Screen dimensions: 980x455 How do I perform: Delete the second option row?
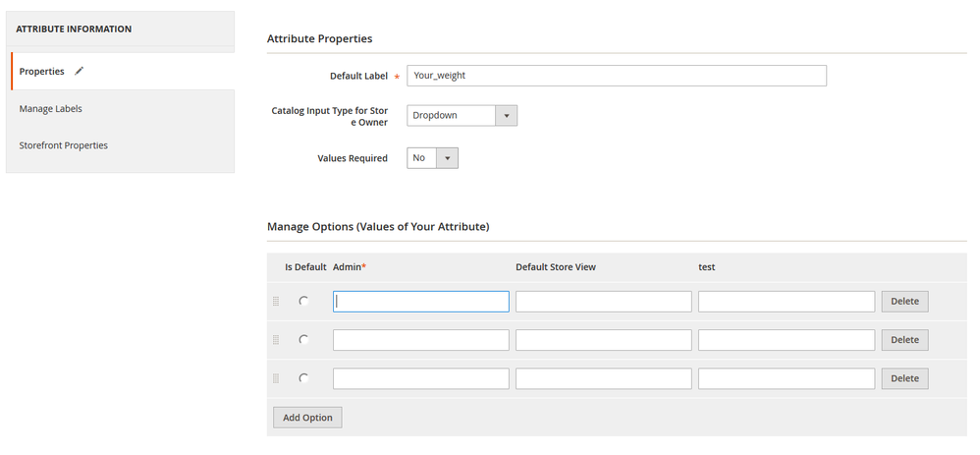point(903,340)
